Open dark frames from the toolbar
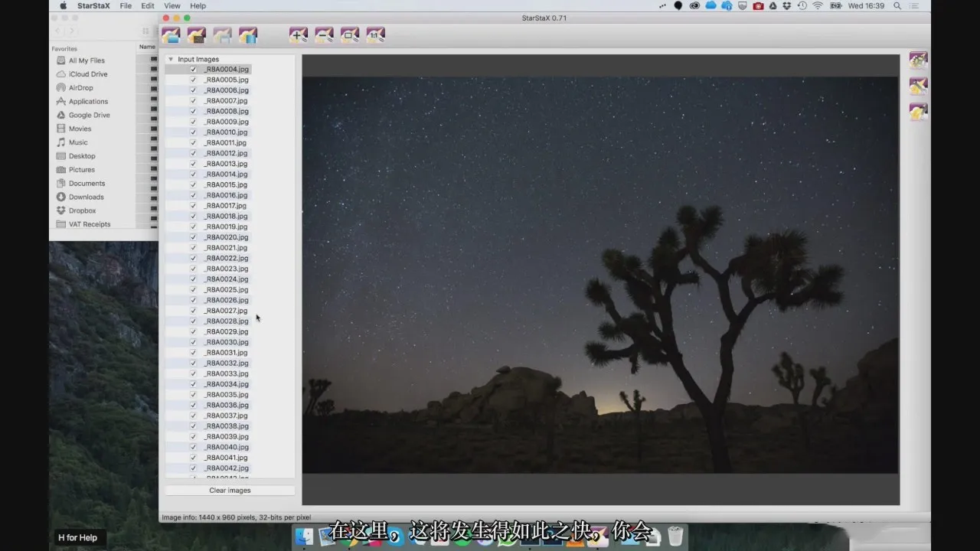 (196, 35)
